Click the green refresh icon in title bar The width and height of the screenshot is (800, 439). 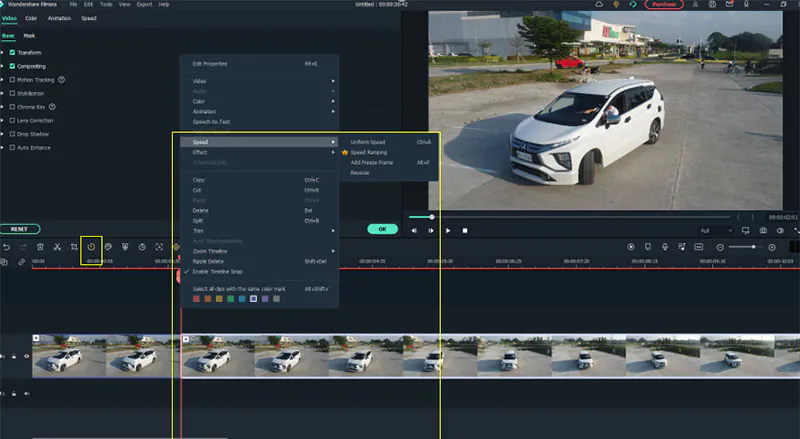633,4
